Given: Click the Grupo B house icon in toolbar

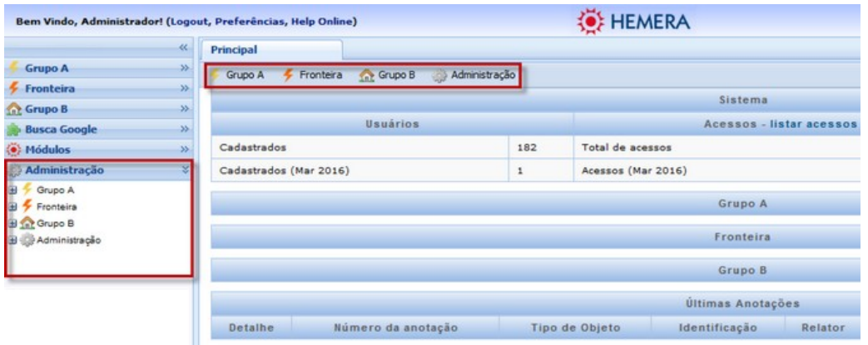Looking at the screenshot, I should tap(366, 75).
